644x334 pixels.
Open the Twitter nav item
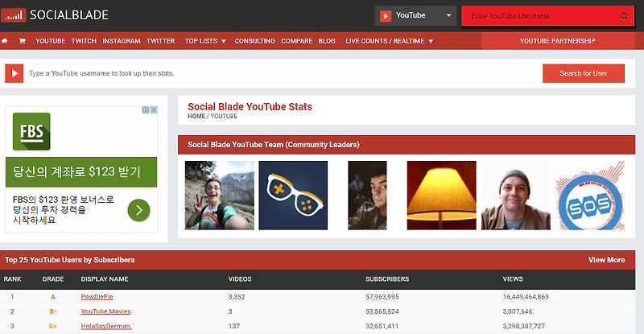click(160, 41)
